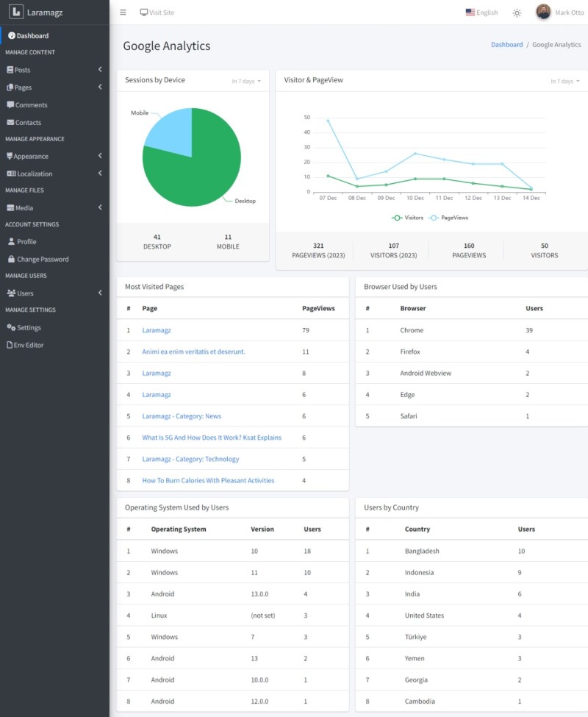Open Mark Otto's avatar picture
Viewport: 588px width, 717px height.
(x=543, y=12)
